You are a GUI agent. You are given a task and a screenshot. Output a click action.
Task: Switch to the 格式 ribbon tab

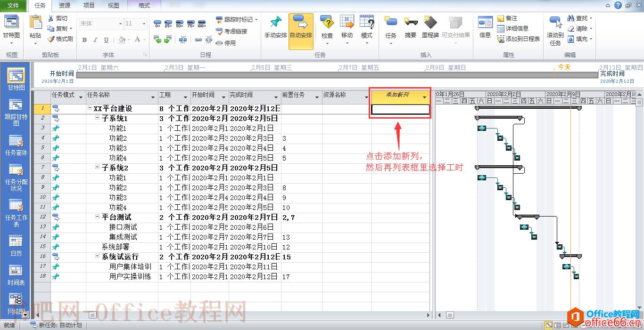(x=144, y=5)
